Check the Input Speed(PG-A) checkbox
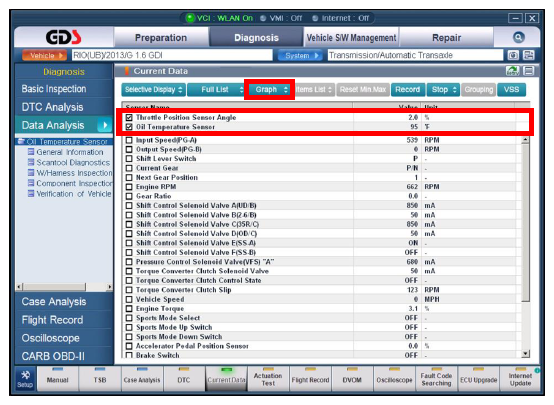Screen dimensions: 554x405 coord(129,140)
